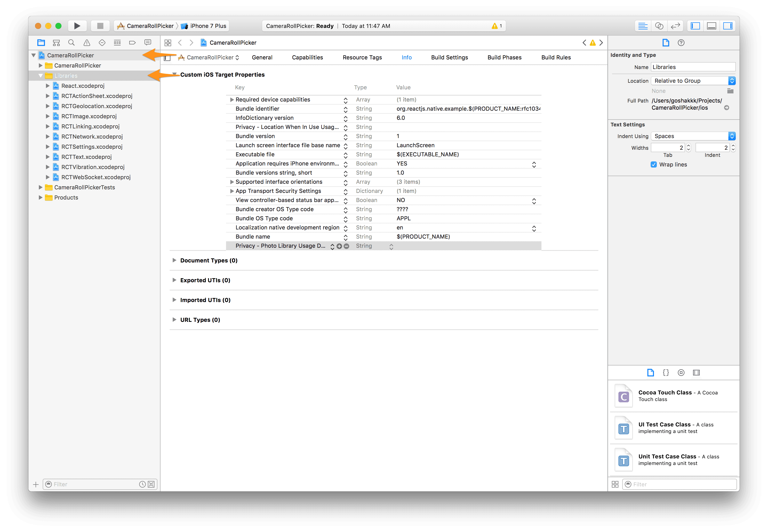Open Code Snippet library

pyautogui.click(x=666, y=373)
